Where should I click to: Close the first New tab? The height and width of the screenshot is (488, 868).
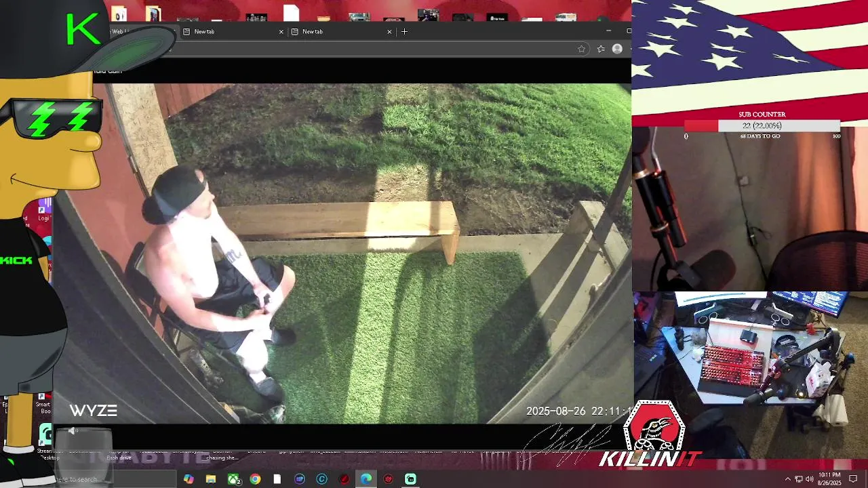click(281, 31)
